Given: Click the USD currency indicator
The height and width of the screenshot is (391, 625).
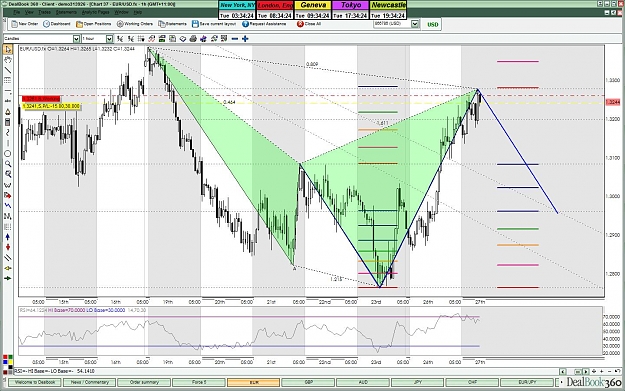Looking at the screenshot, I should click(432, 24).
